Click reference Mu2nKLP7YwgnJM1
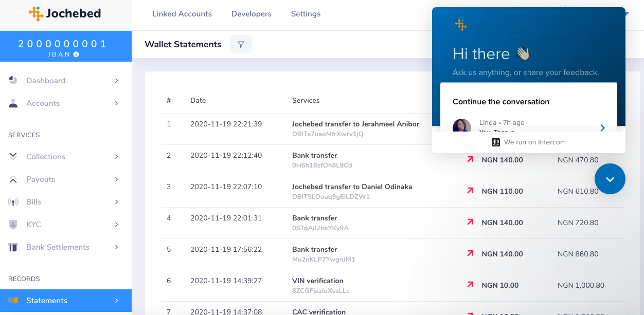 click(x=324, y=260)
